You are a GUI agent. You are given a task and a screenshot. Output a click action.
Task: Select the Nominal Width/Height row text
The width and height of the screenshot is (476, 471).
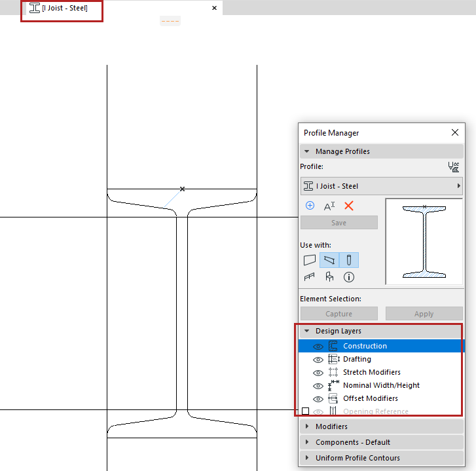(381, 385)
